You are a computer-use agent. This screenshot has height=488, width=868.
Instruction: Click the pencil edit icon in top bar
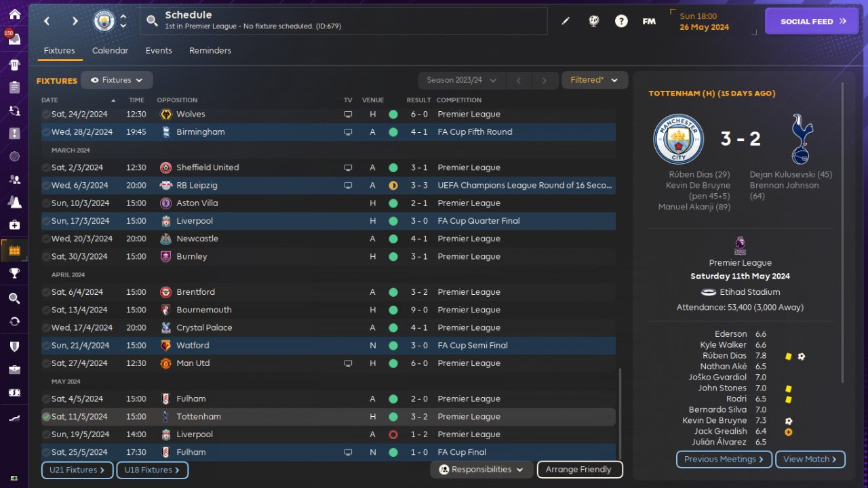pyautogui.click(x=566, y=21)
